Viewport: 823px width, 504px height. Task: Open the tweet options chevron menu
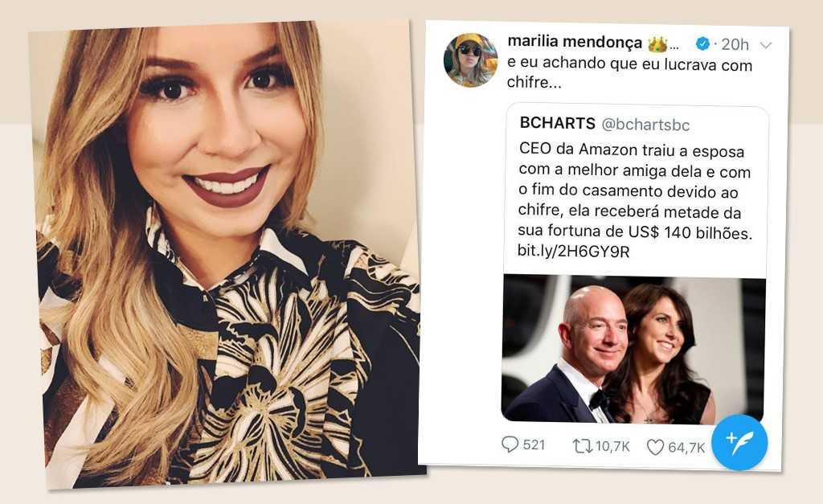click(766, 45)
